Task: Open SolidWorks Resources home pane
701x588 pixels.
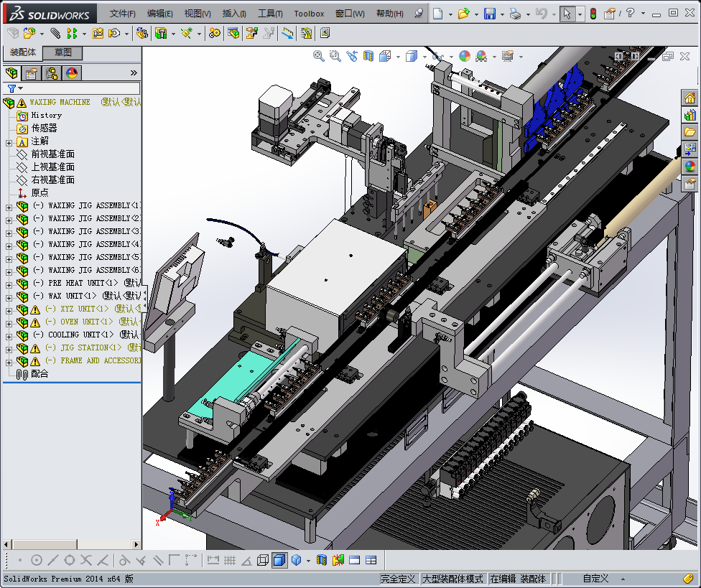Action: (x=690, y=98)
